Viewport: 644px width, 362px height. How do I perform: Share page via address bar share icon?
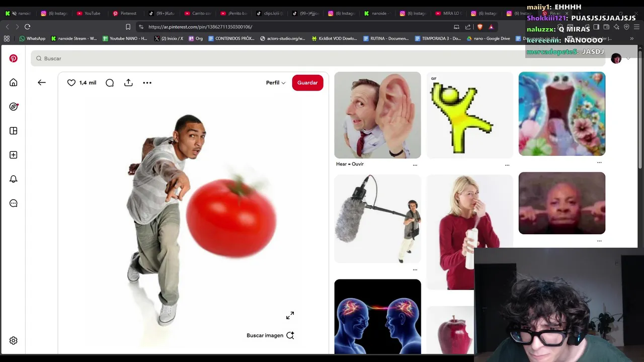pos(468,27)
